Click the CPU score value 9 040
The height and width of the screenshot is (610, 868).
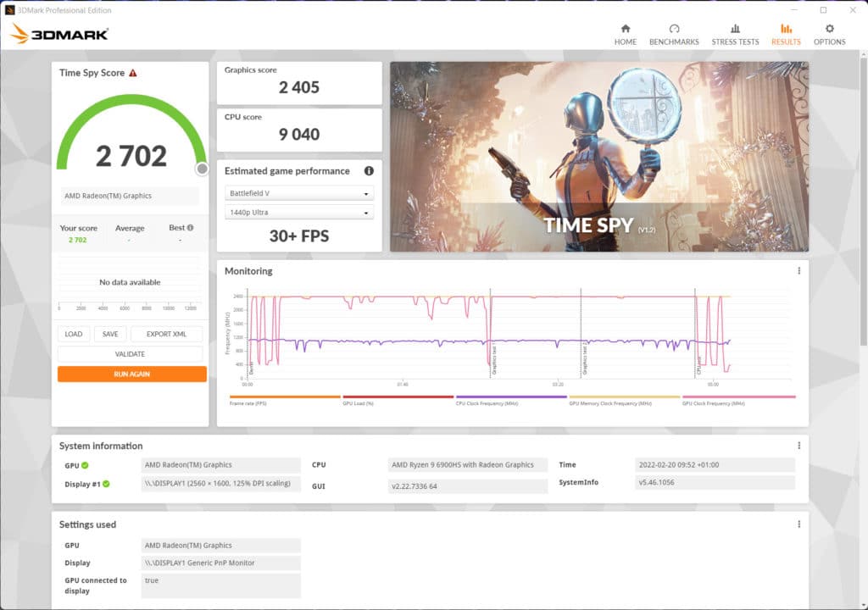tap(299, 135)
